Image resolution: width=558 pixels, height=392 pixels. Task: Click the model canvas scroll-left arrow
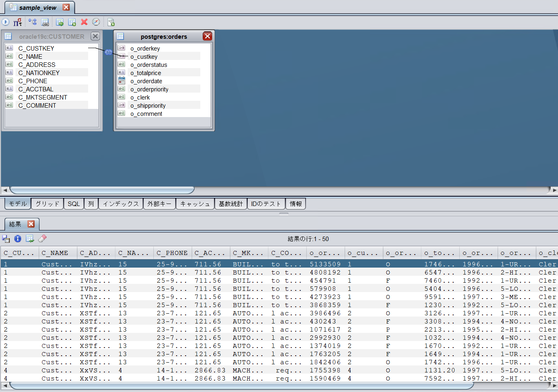click(5, 190)
